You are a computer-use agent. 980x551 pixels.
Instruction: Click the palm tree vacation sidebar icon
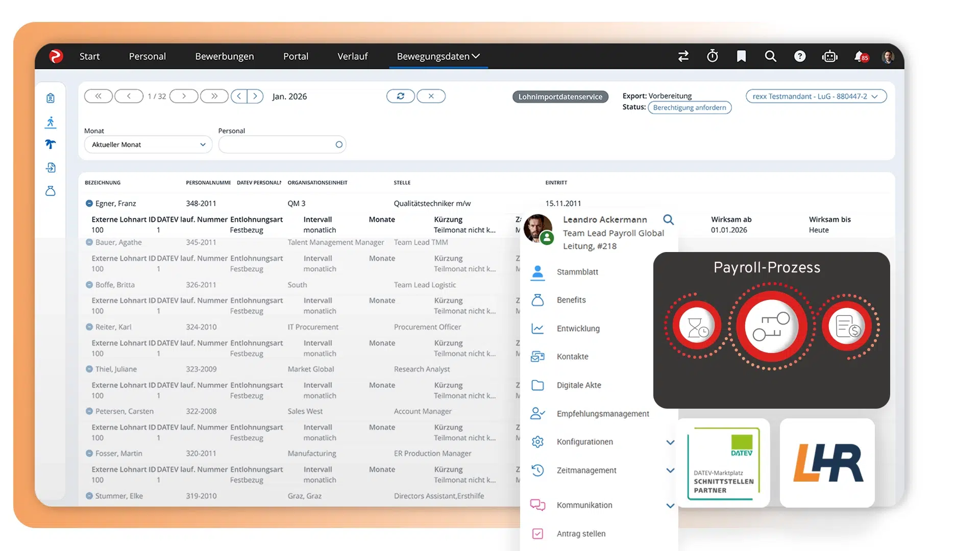[x=50, y=144]
